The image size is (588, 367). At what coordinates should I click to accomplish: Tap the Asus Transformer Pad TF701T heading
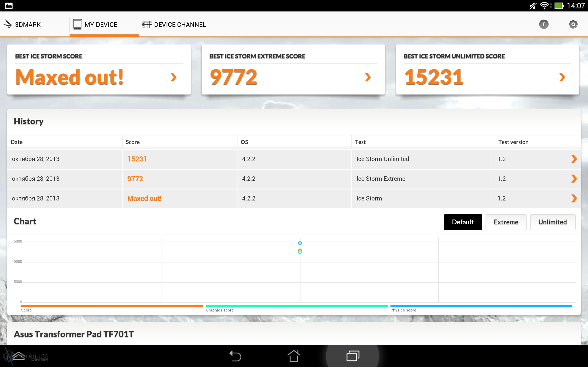click(74, 334)
